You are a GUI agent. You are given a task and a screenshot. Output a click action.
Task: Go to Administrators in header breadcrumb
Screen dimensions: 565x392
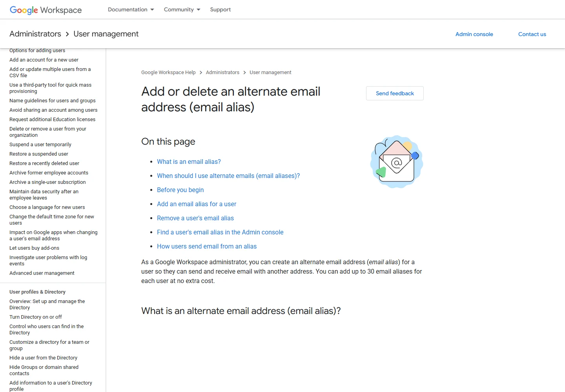click(x=35, y=34)
